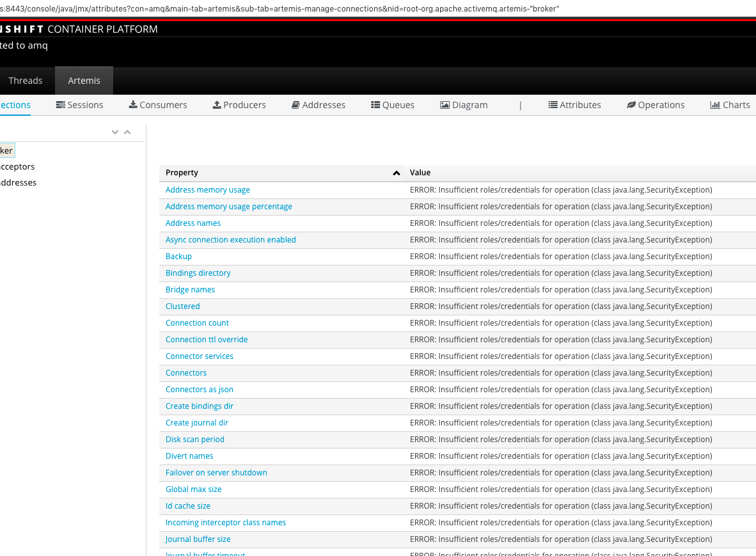Click the OpenShift Container Platform logo
This screenshot has height=556, width=756.
79,29
